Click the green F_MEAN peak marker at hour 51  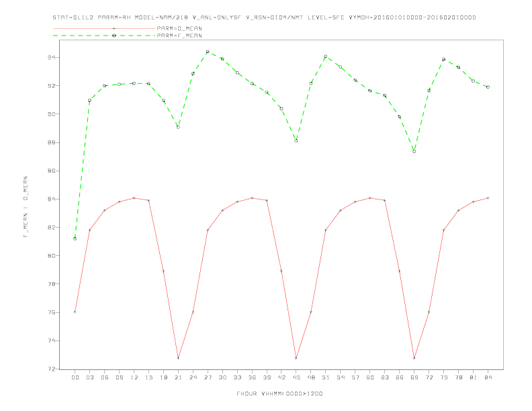click(326, 56)
